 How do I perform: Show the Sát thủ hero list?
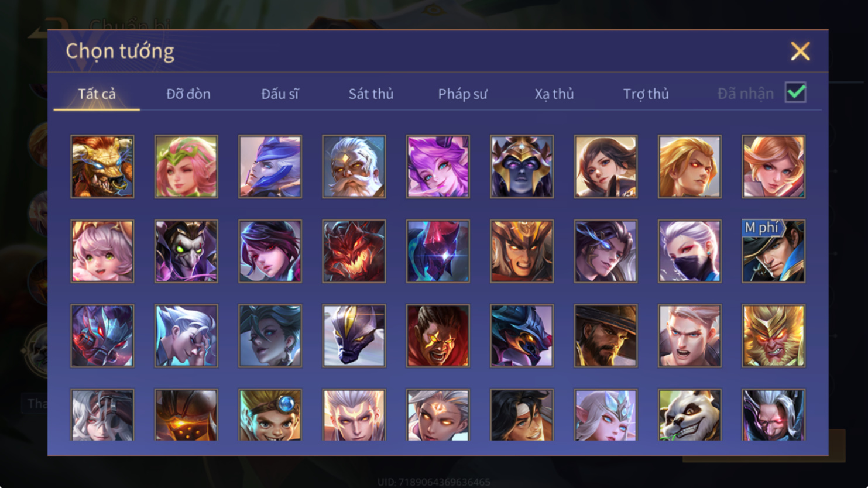click(x=371, y=94)
